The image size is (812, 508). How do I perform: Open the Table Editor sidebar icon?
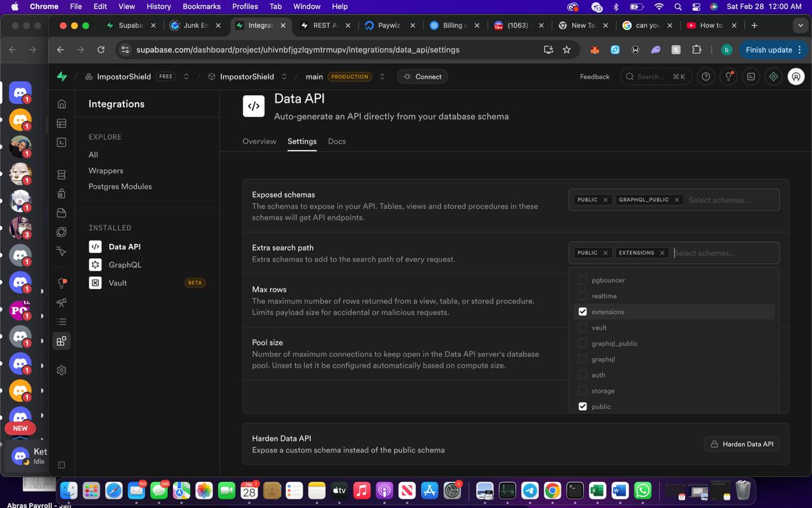(62, 123)
